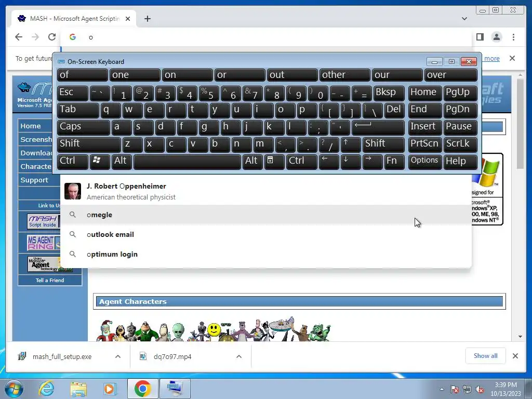The width and height of the screenshot is (532, 399).
Task: Click the Windows logo key on keyboard
Action: click(100, 162)
